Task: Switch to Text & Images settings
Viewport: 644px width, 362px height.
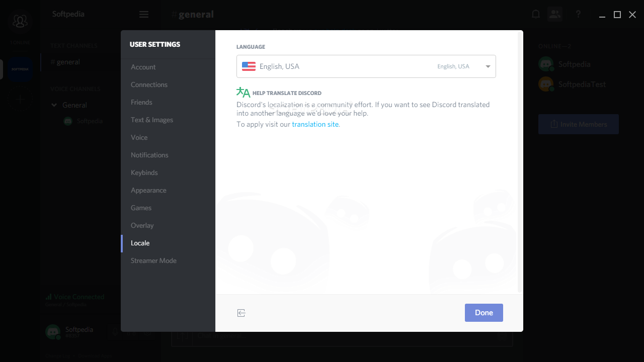Action: (168, 120)
